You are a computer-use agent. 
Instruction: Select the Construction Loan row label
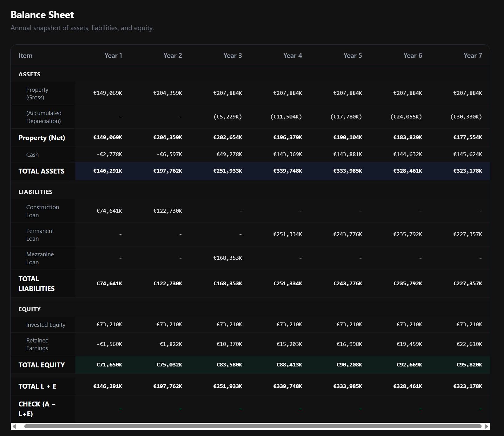click(43, 211)
